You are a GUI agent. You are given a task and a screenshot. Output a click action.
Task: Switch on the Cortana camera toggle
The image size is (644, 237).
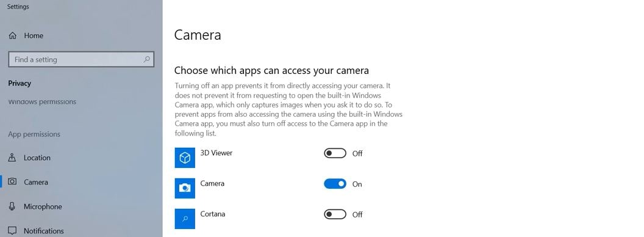(335, 214)
